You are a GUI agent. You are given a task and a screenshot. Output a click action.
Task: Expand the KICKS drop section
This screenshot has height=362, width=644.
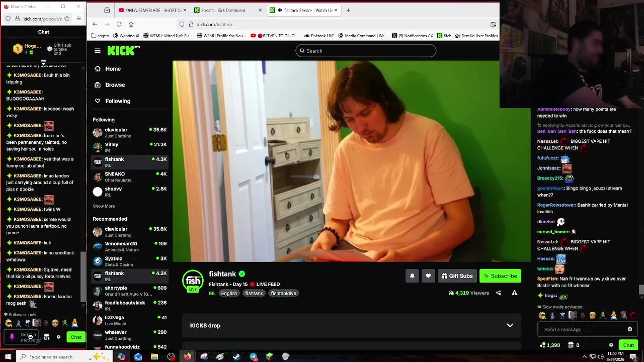351,325
